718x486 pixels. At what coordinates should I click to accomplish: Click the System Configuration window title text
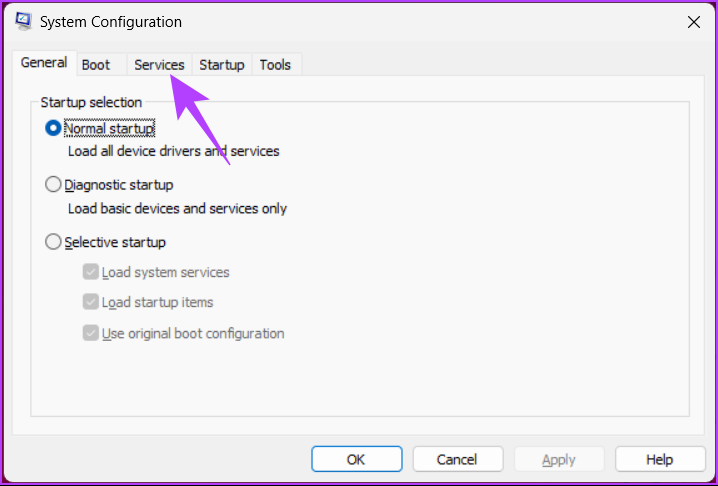tap(112, 21)
